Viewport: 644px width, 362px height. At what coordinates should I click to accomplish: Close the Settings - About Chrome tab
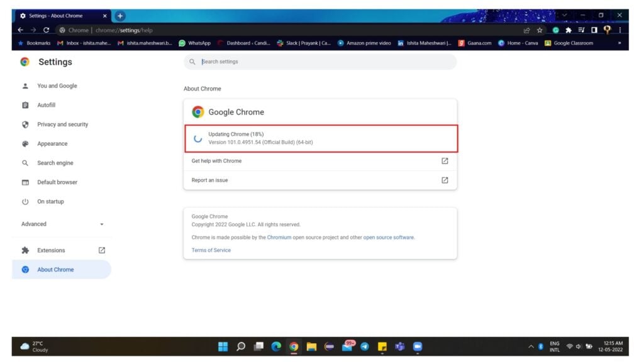(x=105, y=16)
